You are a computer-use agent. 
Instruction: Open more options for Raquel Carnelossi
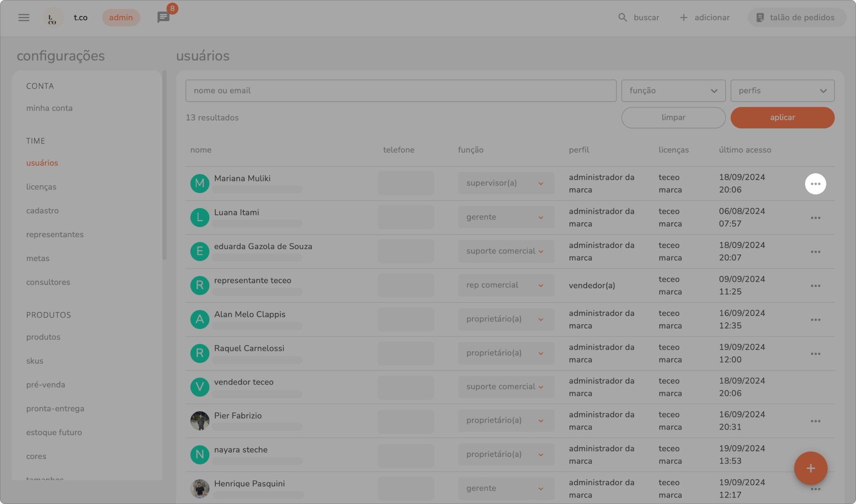815,354
